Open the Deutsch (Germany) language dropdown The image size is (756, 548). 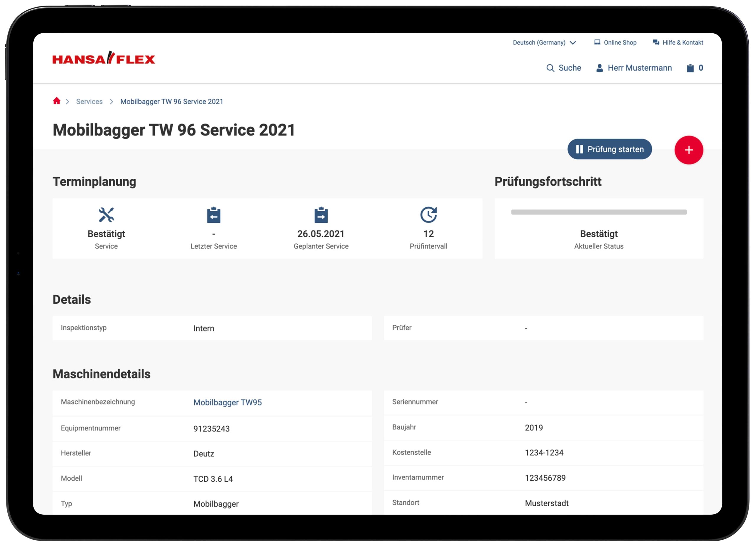point(544,43)
